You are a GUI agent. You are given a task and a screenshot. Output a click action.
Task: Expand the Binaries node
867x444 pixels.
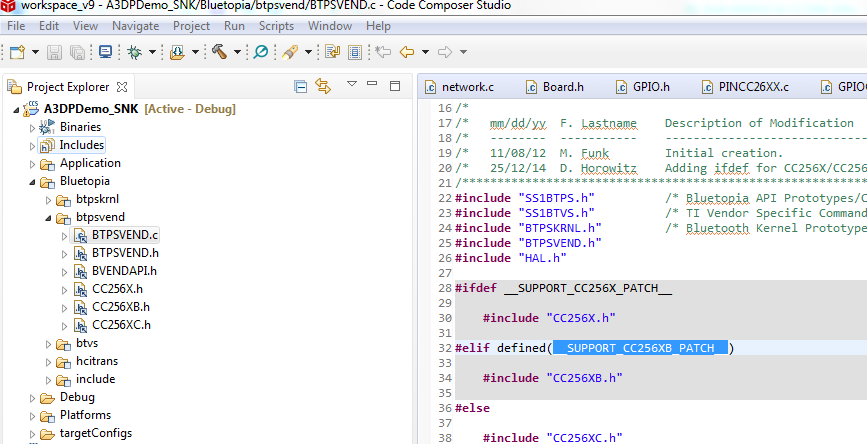pos(32,128)
